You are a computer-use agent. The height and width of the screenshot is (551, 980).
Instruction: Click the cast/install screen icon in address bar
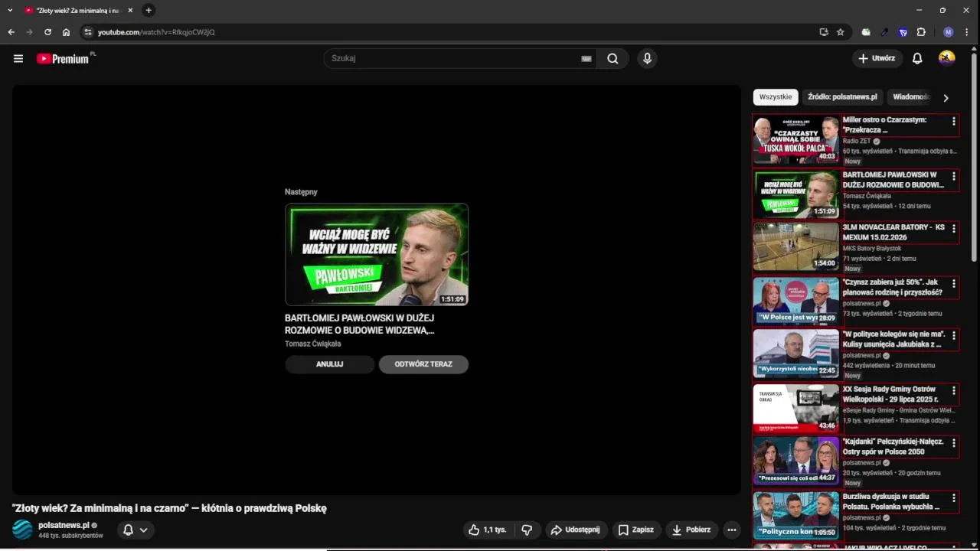[824, 32]
